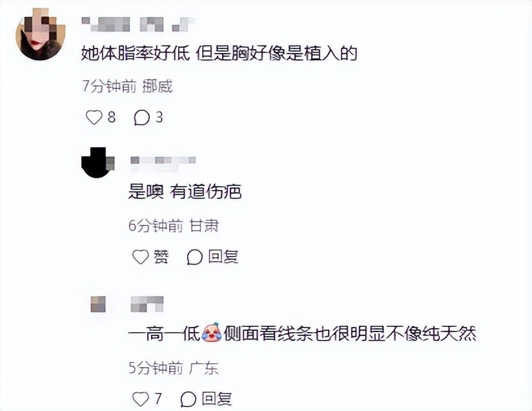Select the comment text 她体脂率好低 但是胸好像是植入的
Viewport: 532px width, 411px height.
tap(219, 54)
